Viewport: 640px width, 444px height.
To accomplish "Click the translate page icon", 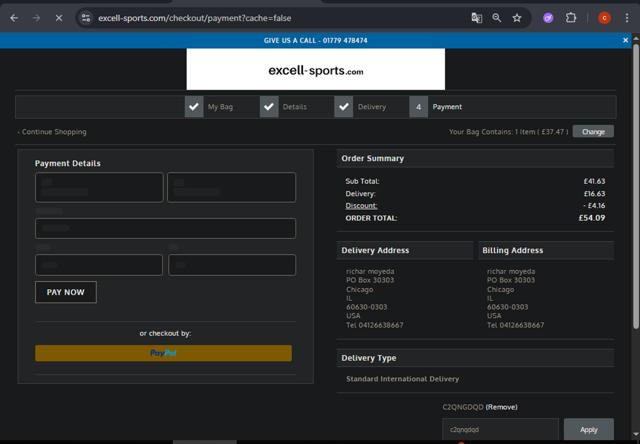I will coord(476,18).
